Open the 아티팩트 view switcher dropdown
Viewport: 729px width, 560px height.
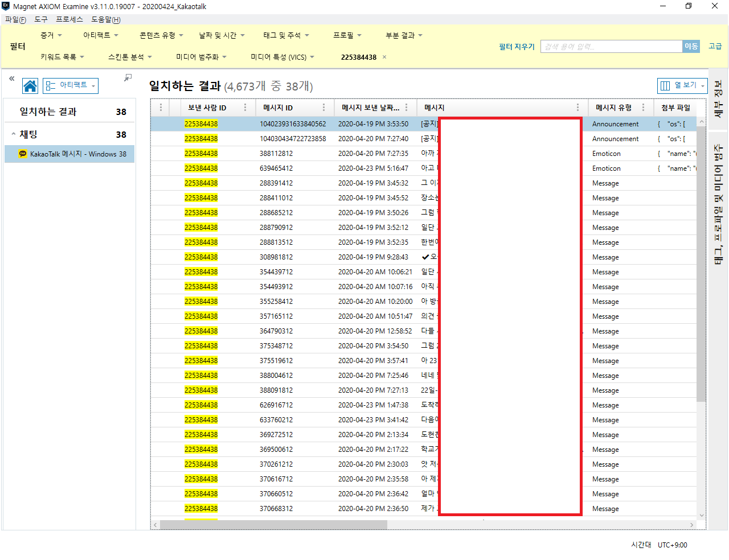click(71, 85)
